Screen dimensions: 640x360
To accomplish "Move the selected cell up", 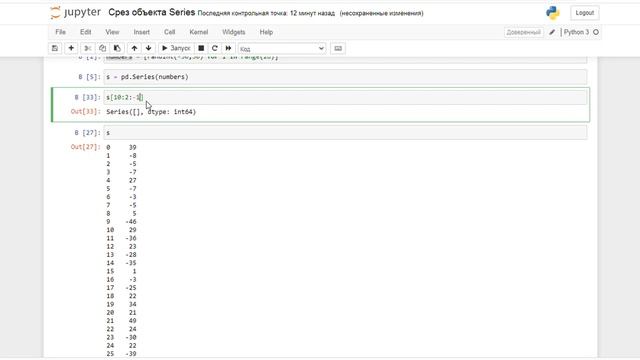I will [x=134, y=48].
